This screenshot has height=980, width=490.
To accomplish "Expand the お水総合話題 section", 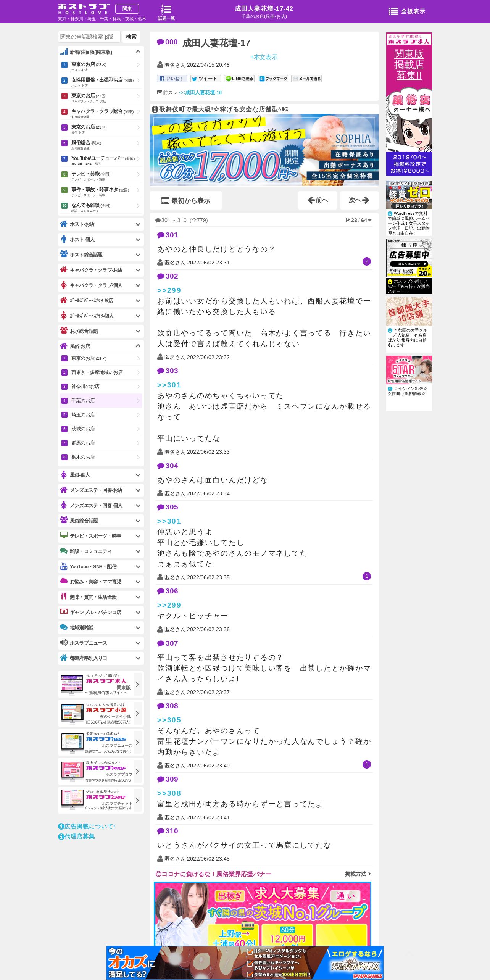I will click(138, 331).
